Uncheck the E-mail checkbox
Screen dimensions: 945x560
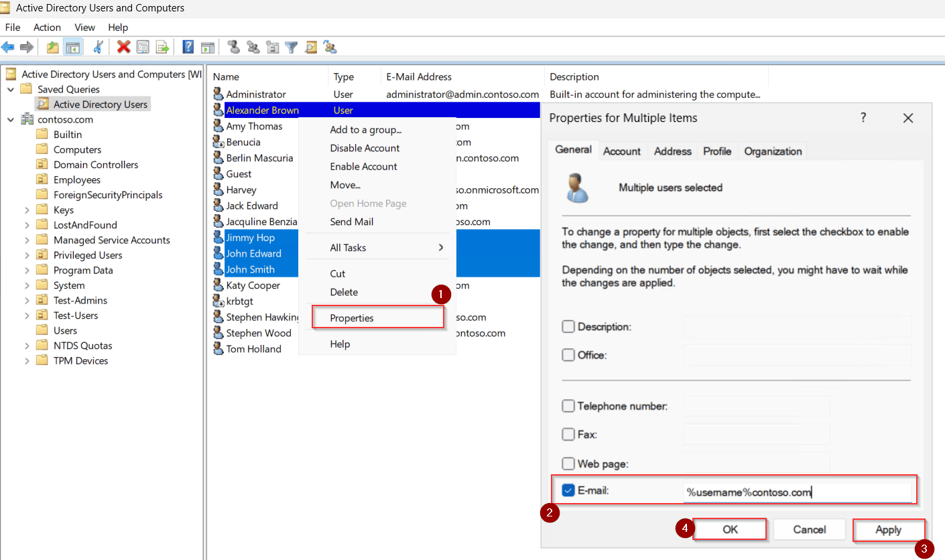tap(568, 490)
